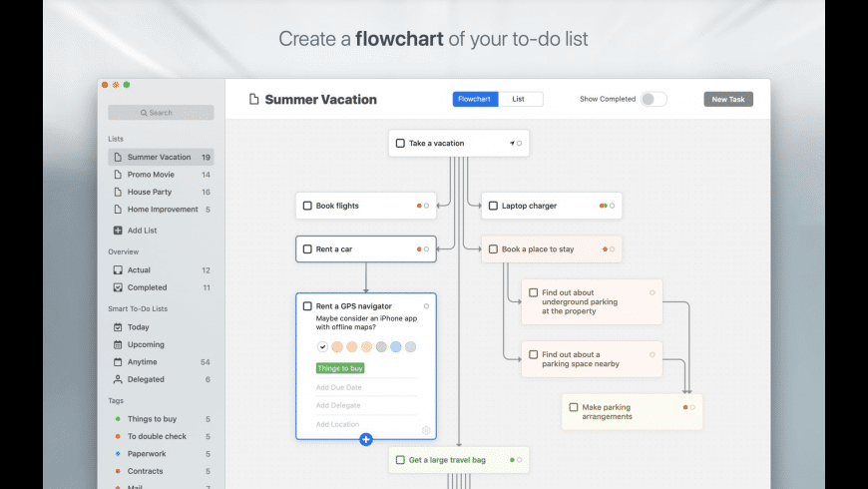The height and width of the screenshot is (489, 868).
Task: Select the blue color swatch in GPS card
Action: click(396, 346)
